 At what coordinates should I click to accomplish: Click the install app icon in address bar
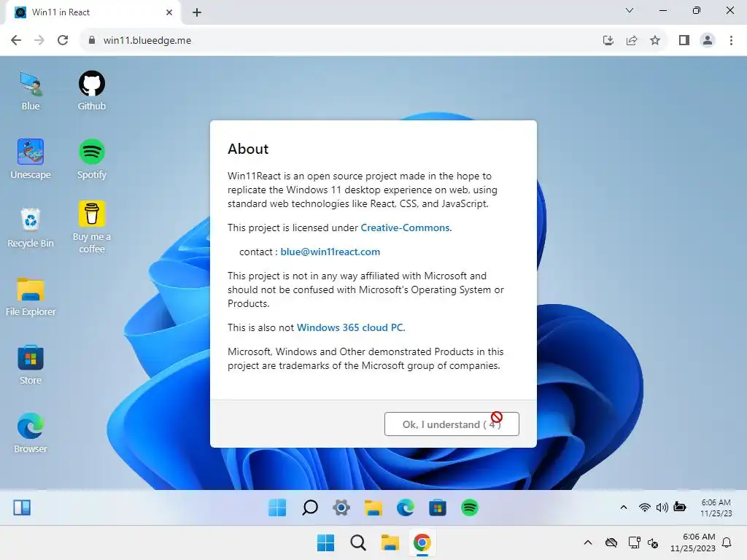608,40
